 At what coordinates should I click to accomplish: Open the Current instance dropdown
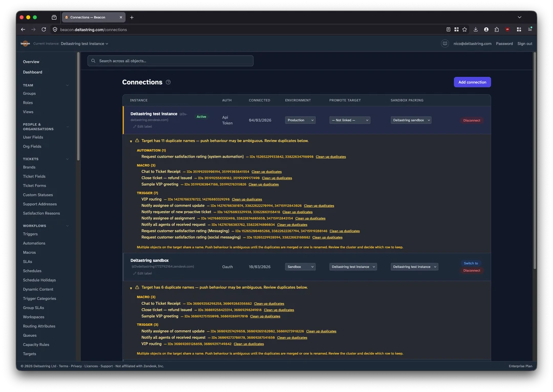click(84, 43)
